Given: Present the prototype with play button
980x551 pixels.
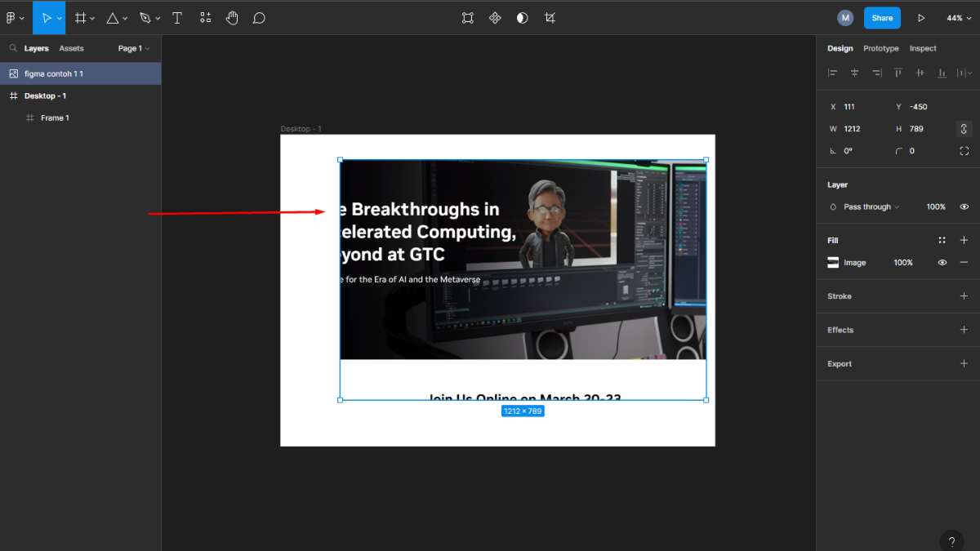Looking at the screenshot, I should tap(921, 18).
